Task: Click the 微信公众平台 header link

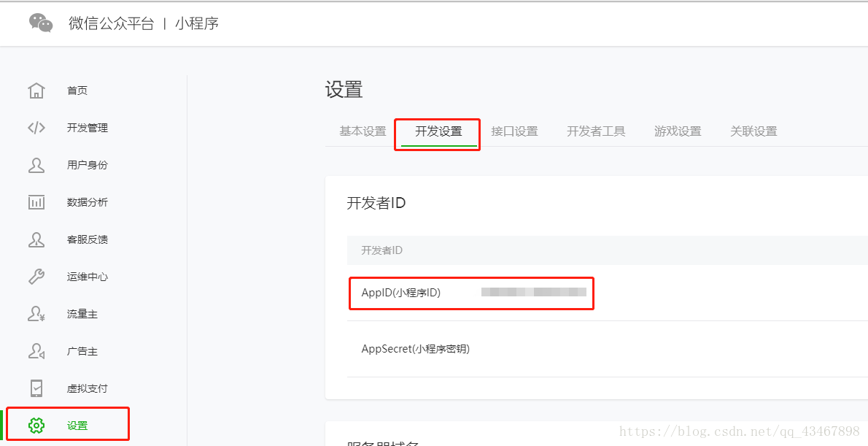Action: [111, 23]
